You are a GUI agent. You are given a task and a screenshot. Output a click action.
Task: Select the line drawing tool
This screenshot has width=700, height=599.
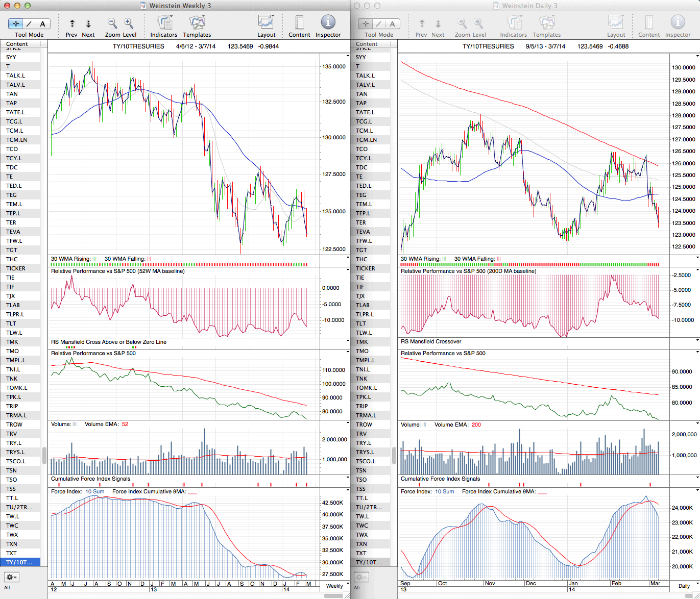[x=29, y=23]
